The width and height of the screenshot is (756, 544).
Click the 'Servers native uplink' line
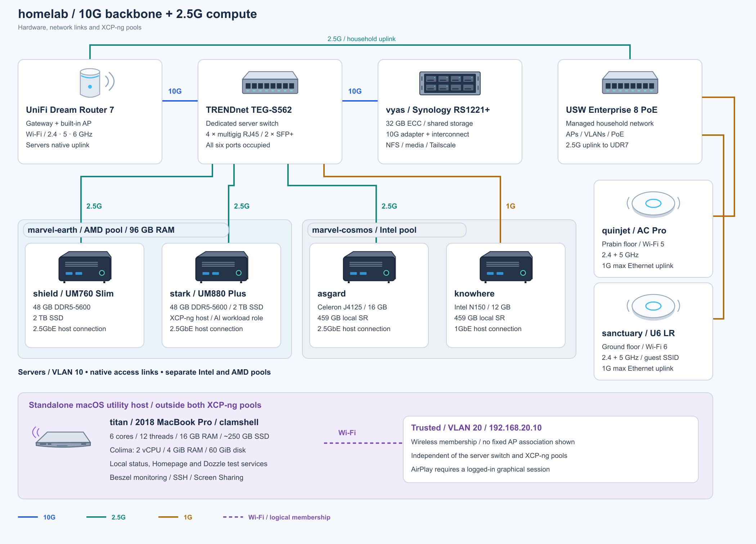pyautogui.click(x=58, y=145)
